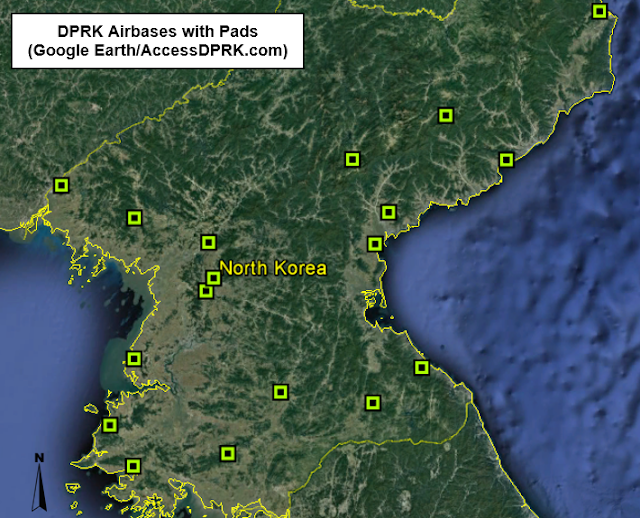Click the lower-left marker of the overlapping pair

[x=206, y=291]
